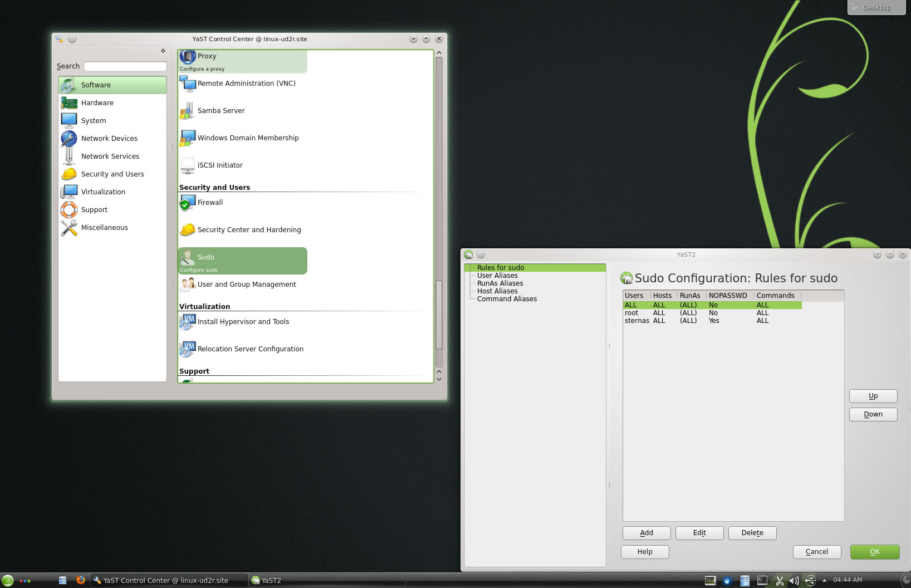Select Rules for sudo tree item

[x=501, y=268]
